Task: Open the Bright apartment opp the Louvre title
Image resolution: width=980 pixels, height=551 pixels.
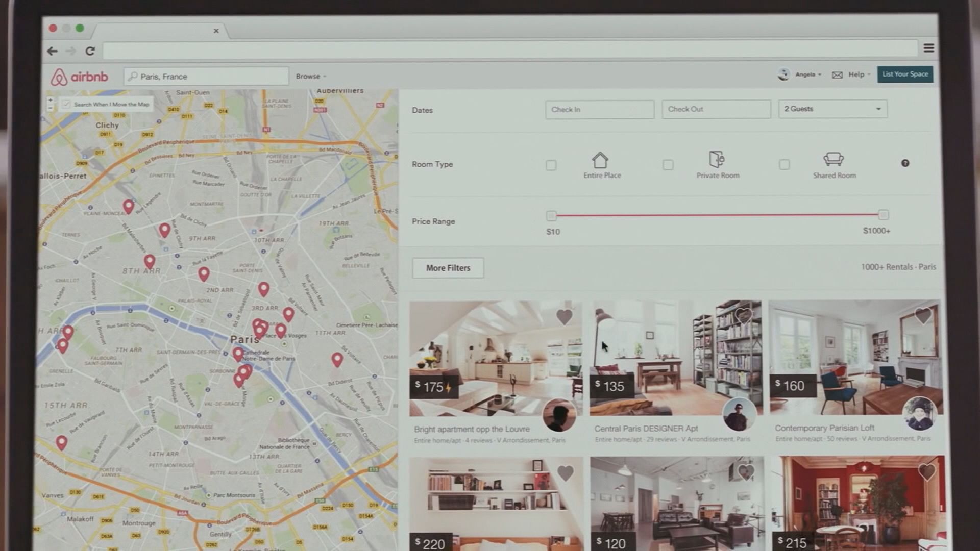Action: pos(472,429)
